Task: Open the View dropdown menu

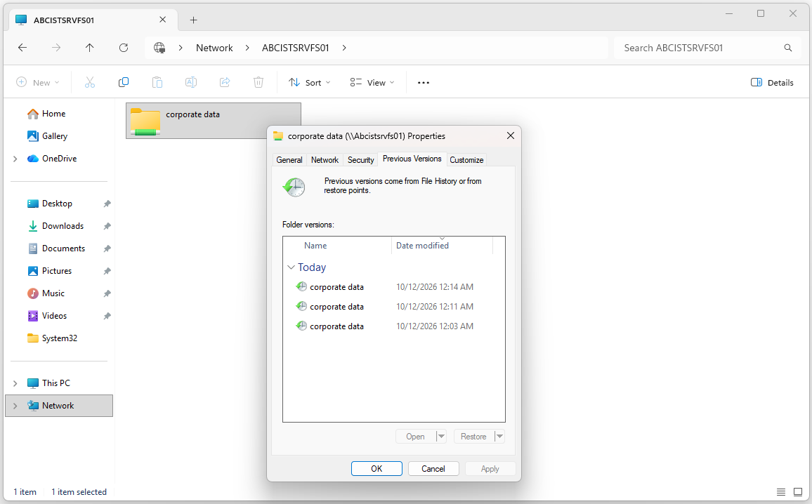Action: click(372, 83)
